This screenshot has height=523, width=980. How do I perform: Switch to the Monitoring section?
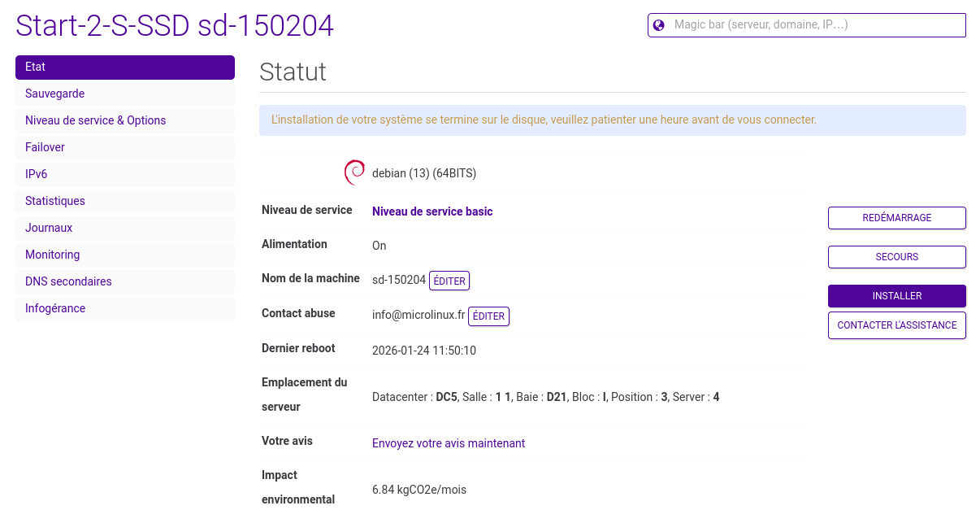point(125,255)
